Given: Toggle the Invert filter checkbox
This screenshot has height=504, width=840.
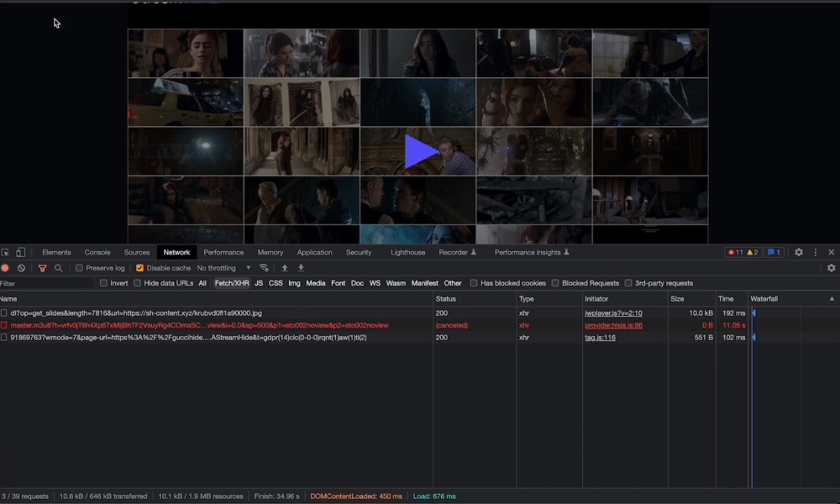Looking at the screenshot, I should pyautogui.click(x=103, y=283).
